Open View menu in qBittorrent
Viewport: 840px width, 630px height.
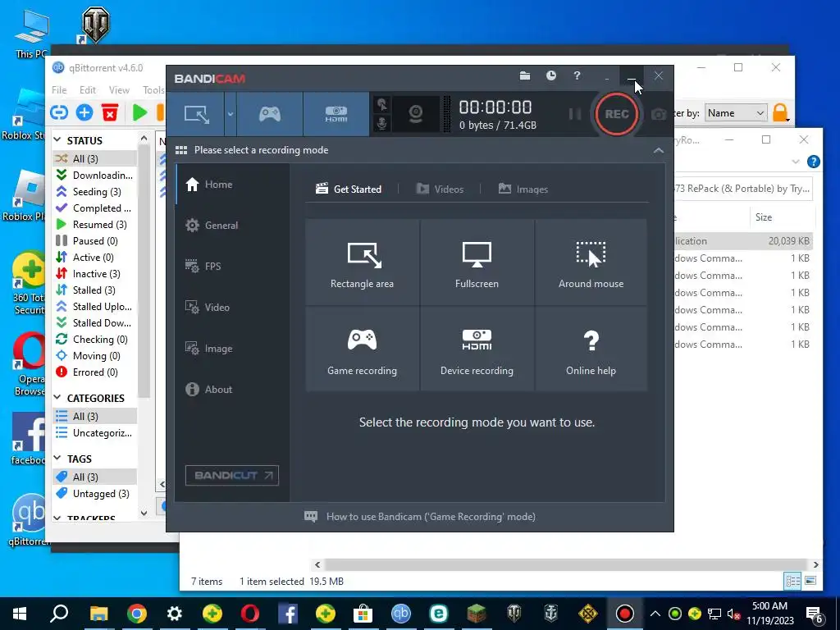coord(119,90)
